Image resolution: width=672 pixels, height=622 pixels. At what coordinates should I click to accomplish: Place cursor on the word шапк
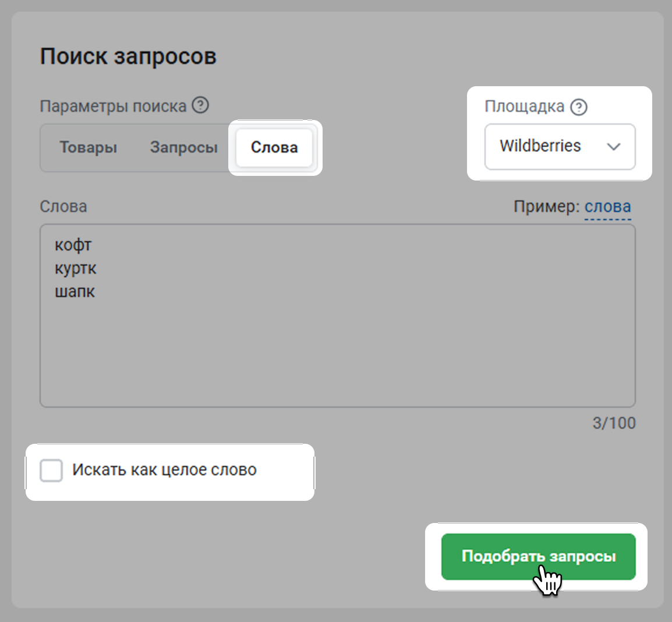click(x=75, y=292)
